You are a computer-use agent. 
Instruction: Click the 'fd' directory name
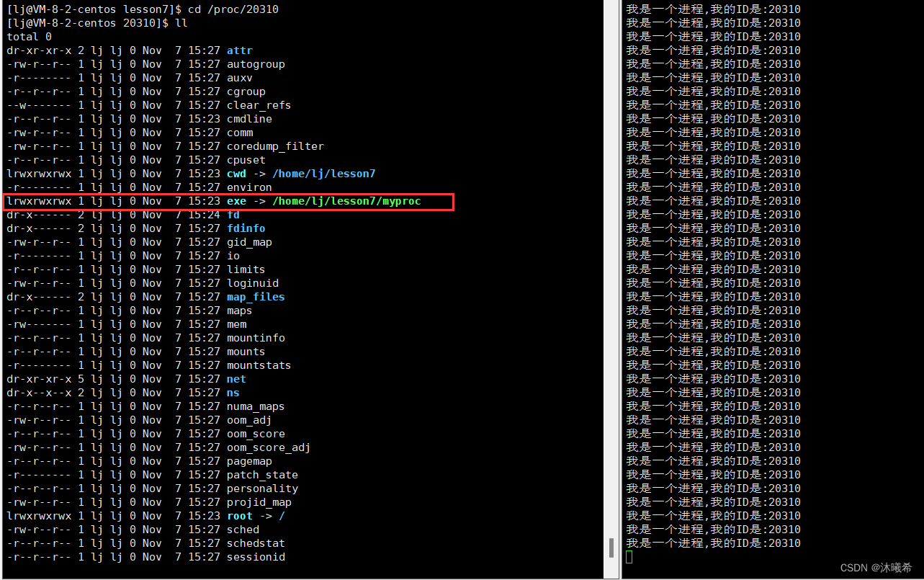pyautogui.click(x=233, y=215)
